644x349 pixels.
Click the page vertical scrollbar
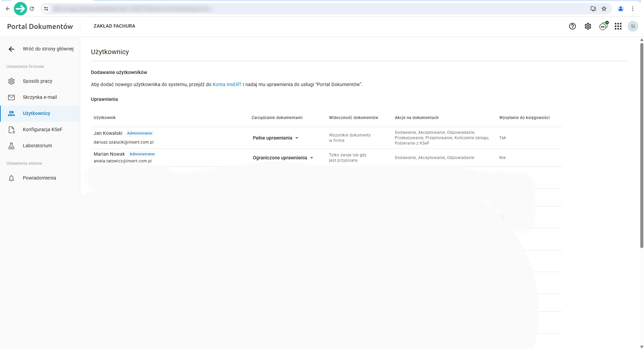point(641,145)
